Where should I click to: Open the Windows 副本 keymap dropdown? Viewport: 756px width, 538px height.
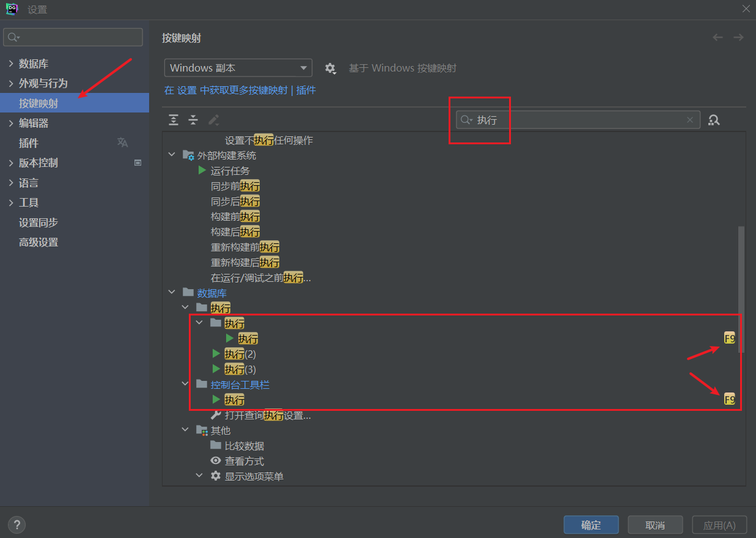pyautogui.click(x=238, y=68)
